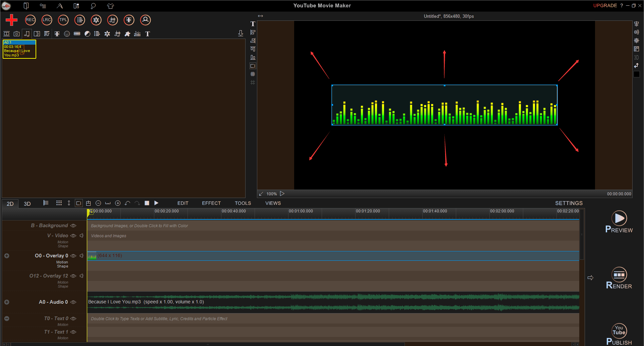This screenshot has width=644, height=346.
Task: Click the circled title text icon
Action: coord(129,20)
